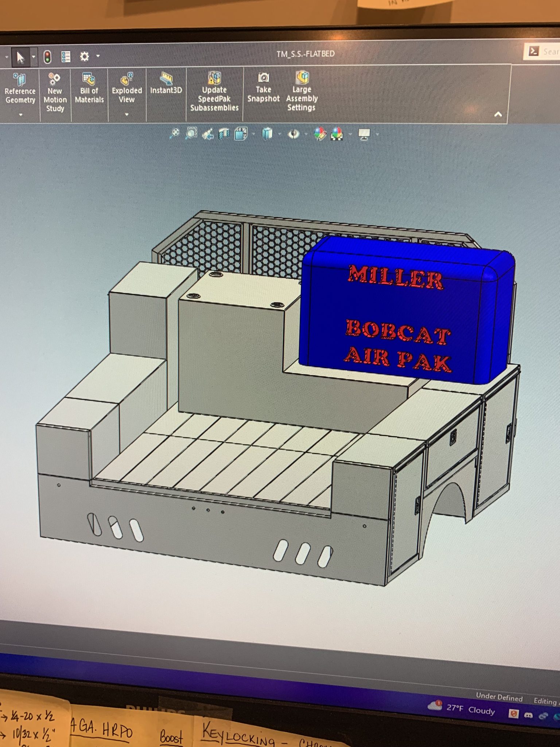Click the Reference Geometry tool
This screenshot has height=747, width=560.
tap(20, 89)
